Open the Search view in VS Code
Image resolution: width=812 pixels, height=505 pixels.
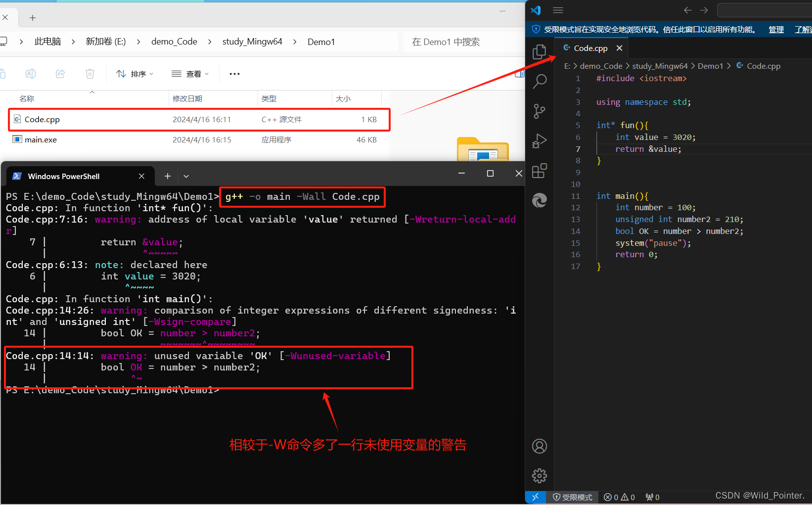[539, 81]
